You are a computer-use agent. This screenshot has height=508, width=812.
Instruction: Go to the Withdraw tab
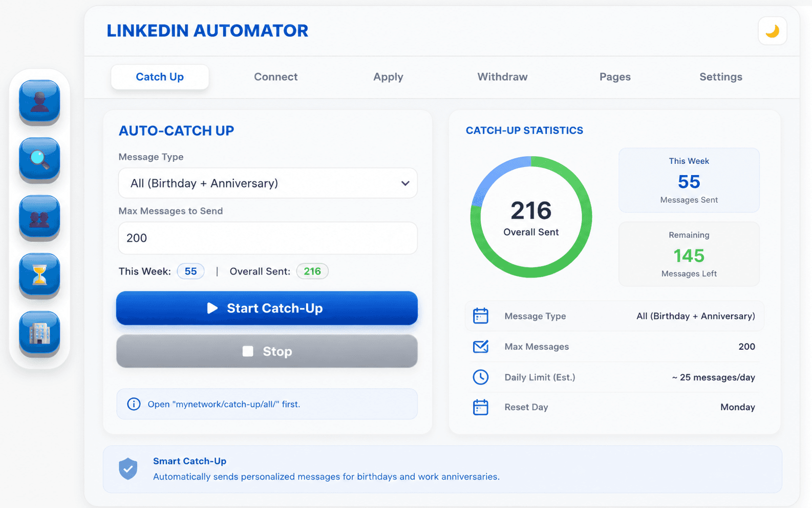point(502,77)
